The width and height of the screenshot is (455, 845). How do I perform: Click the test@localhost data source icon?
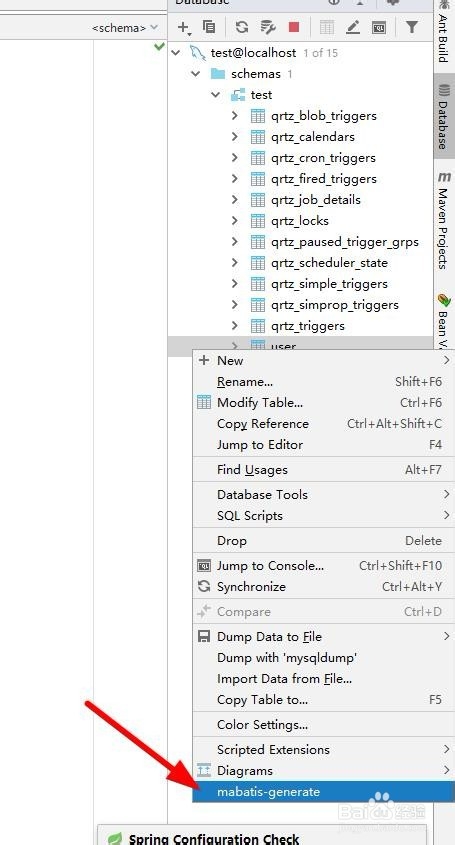pos(197,53)
